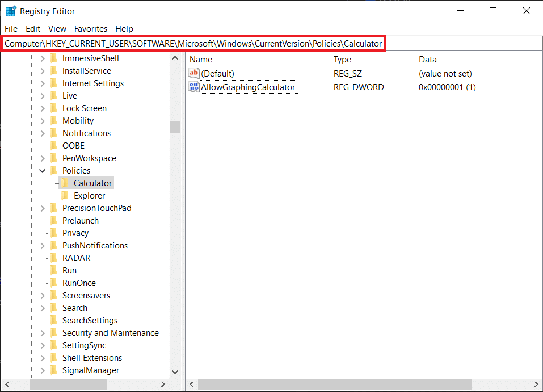This screenshot has height=392, width=543.
Task: Click the Privacy key folder icon
Action: click(x=53, y=233)
